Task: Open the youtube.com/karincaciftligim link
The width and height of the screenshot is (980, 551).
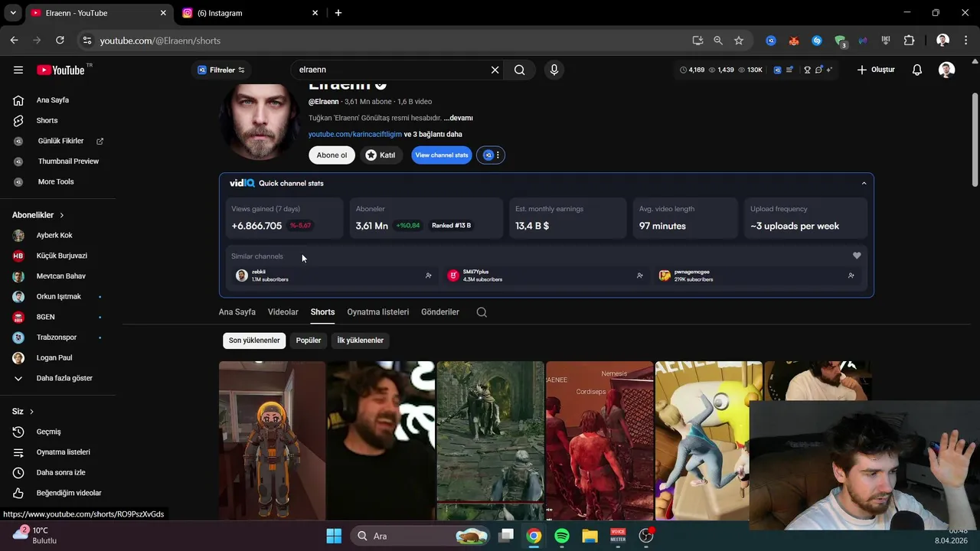Action: [x=355, y=135]
